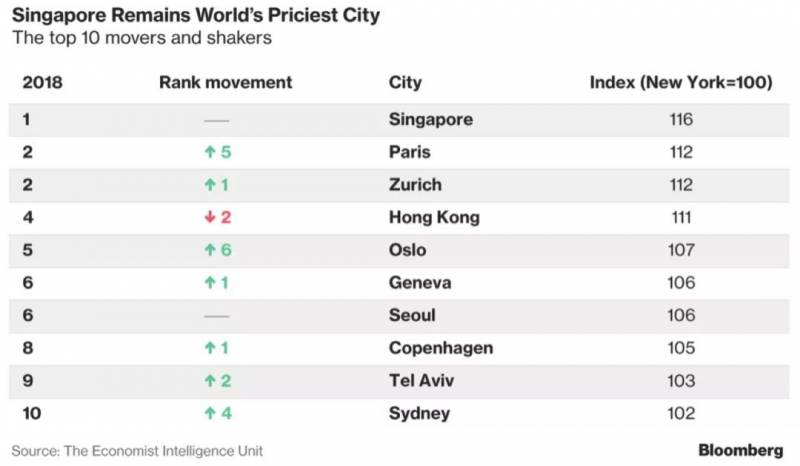800x466 pixels.
Task: Click Oslo's green up arrow
Action: pos(210,250)
